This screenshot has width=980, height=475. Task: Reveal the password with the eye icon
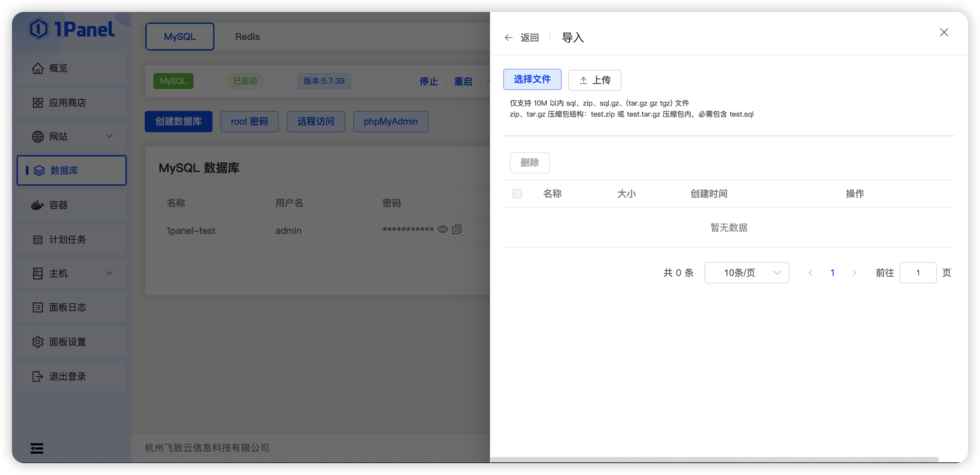443,229
